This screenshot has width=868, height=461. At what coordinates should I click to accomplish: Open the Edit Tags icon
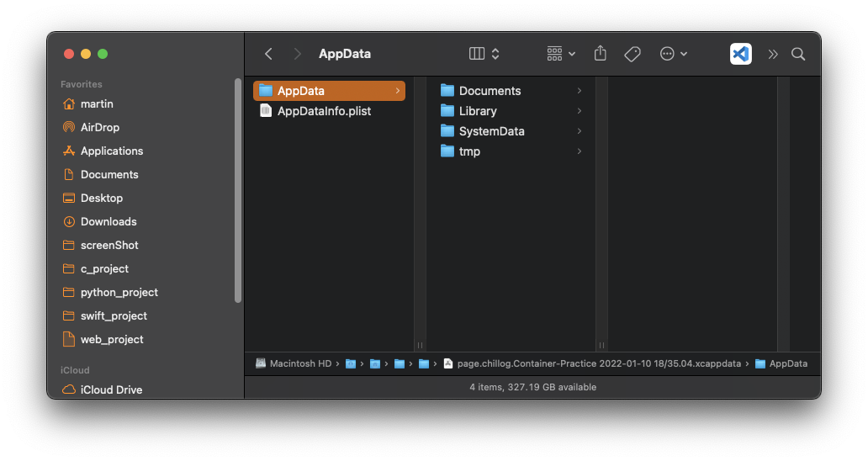(632, 54)
